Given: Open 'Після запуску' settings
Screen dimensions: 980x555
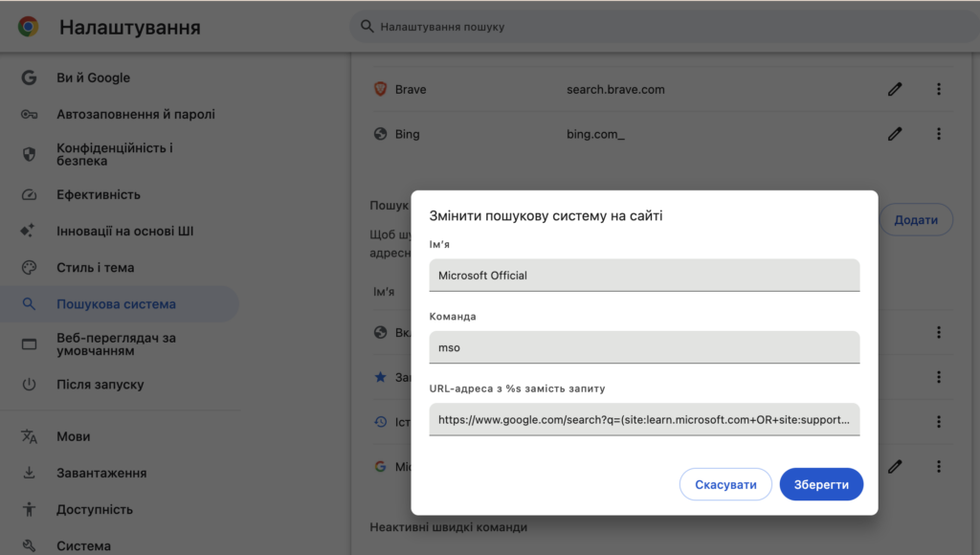Looking at the screenshot, I should 100,385.
